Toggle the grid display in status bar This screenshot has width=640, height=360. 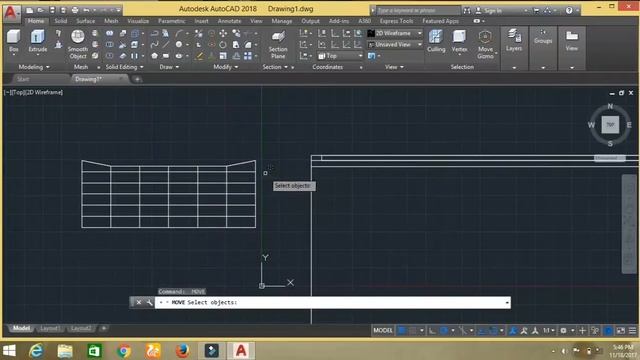click(x=402, y=331)
